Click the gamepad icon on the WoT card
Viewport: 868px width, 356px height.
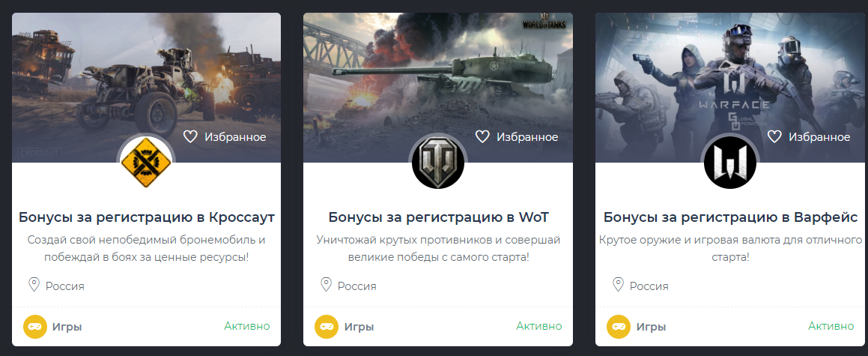click(326, 327)
